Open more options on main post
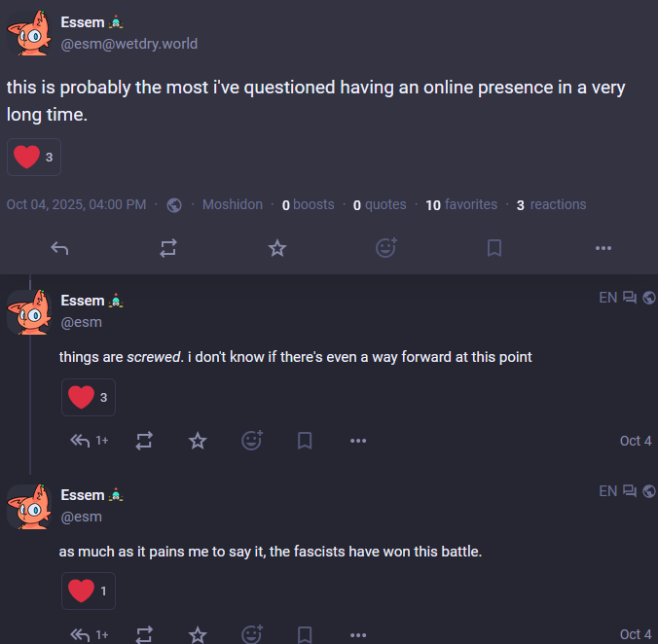658x644 pixels. [603, 248]
